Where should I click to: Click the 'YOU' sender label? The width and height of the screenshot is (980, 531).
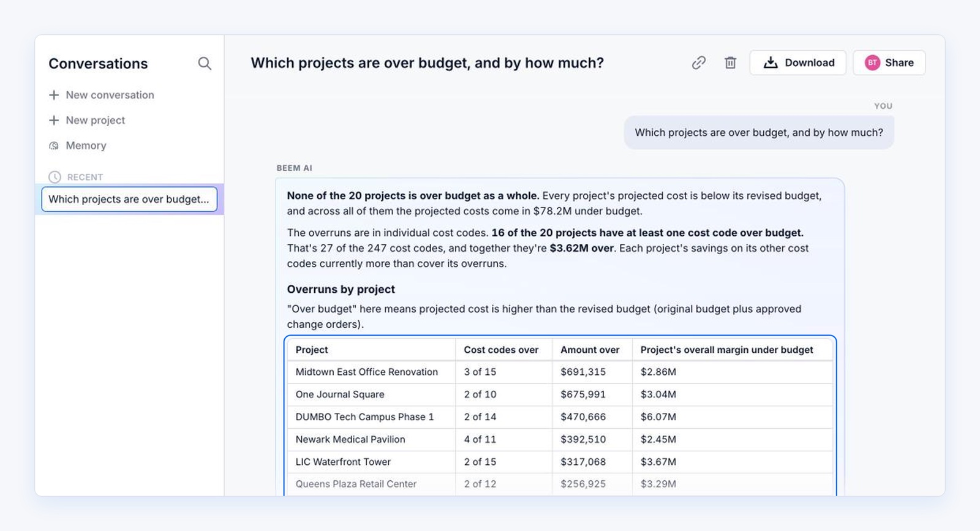point(883,106)
